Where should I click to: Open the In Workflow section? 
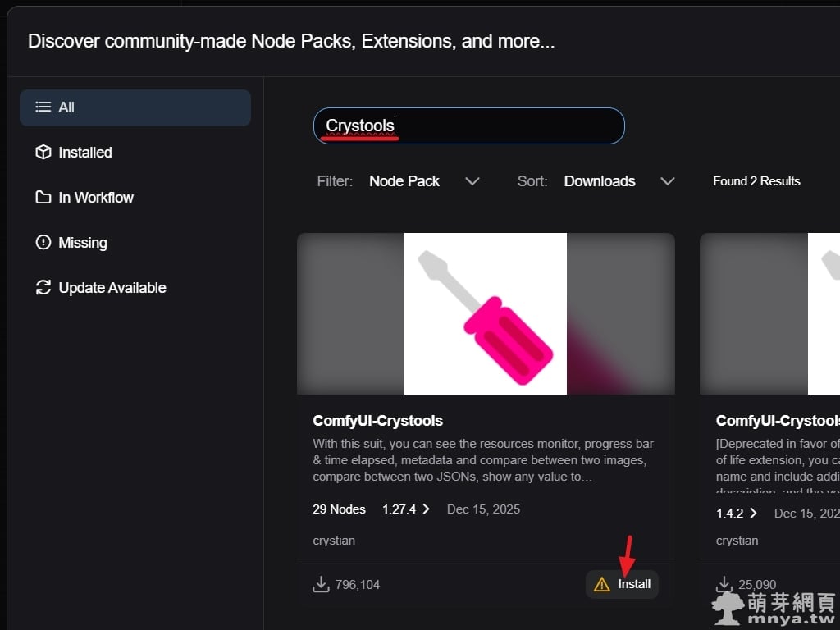point(95,198)
